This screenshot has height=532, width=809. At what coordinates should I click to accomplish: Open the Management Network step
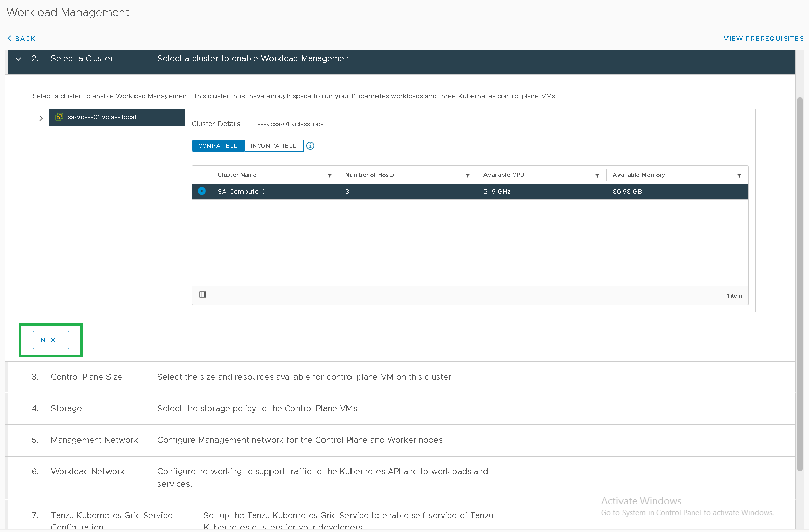point(94,440)
